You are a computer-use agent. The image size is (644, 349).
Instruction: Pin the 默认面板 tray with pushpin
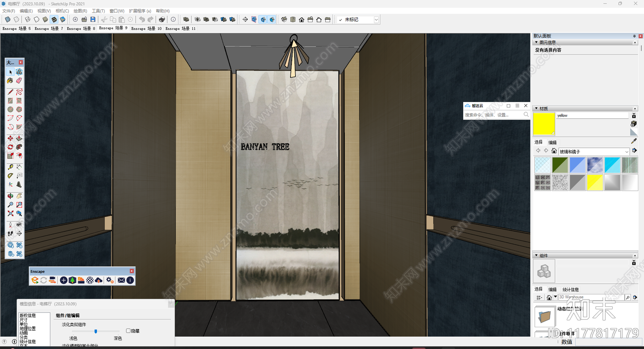[634, 36]
